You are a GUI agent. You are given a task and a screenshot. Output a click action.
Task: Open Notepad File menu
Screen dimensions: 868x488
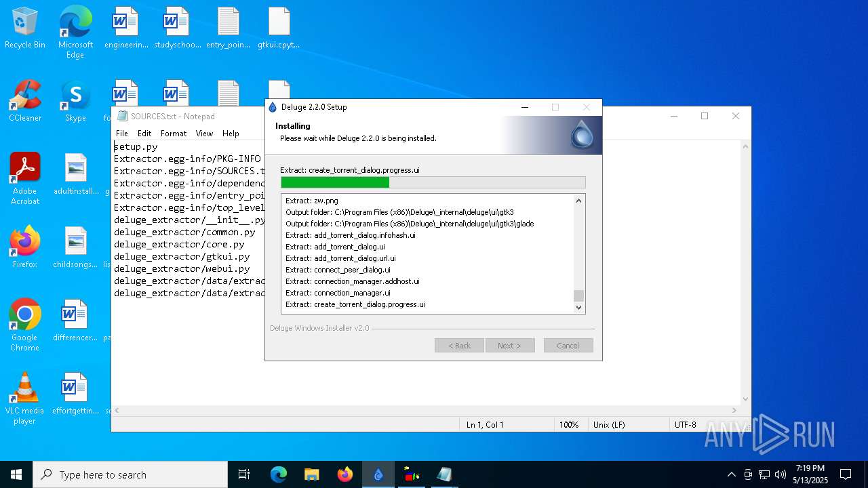[x=122, y=134]
